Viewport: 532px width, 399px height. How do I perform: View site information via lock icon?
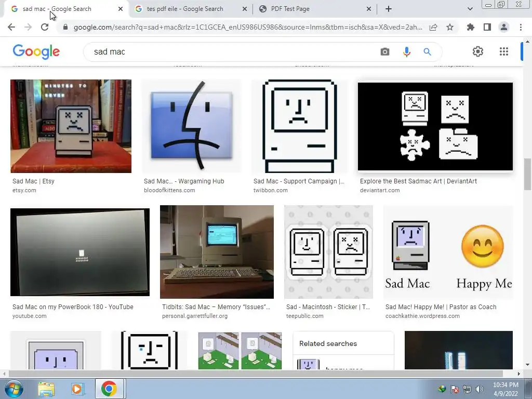[65, 27]
